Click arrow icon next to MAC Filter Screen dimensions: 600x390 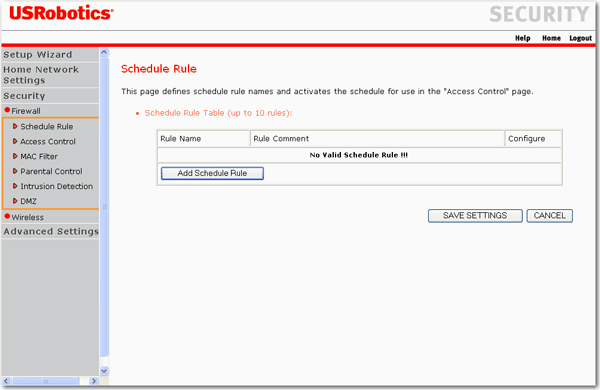(x=15, y=156)
